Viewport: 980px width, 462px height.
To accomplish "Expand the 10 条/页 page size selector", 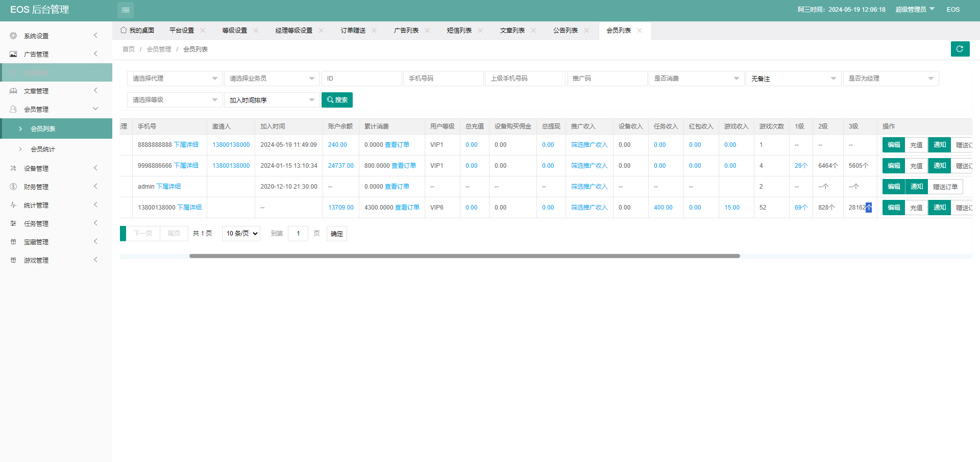I will coord(241,234).
